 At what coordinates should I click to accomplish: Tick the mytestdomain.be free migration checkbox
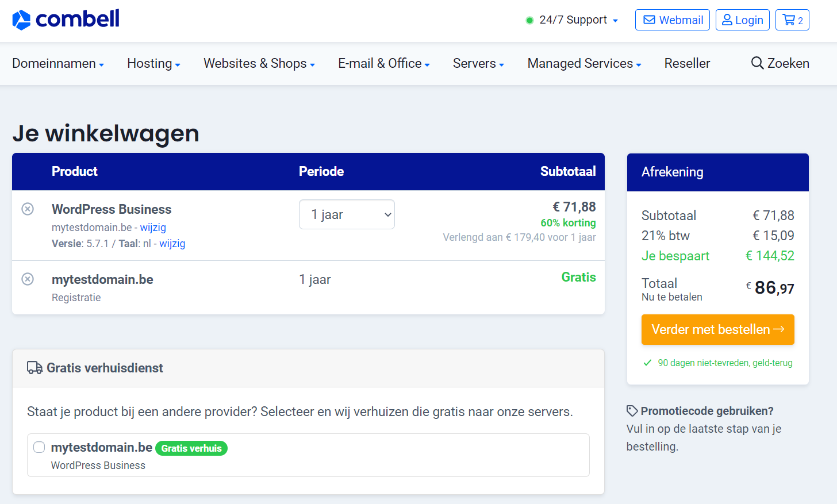39,447
